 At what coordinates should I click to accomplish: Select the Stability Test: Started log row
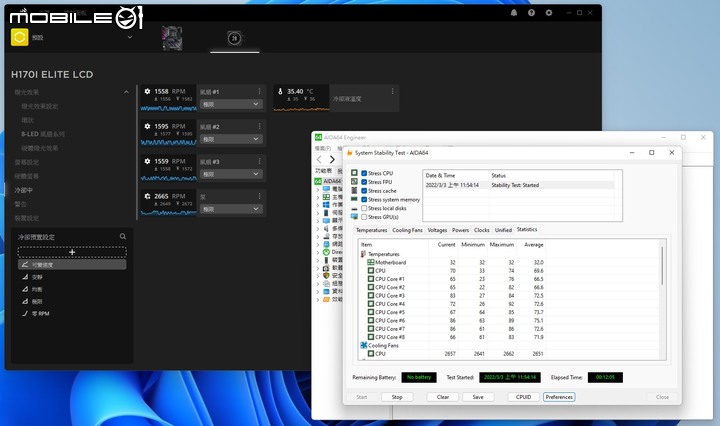point(519,185)
